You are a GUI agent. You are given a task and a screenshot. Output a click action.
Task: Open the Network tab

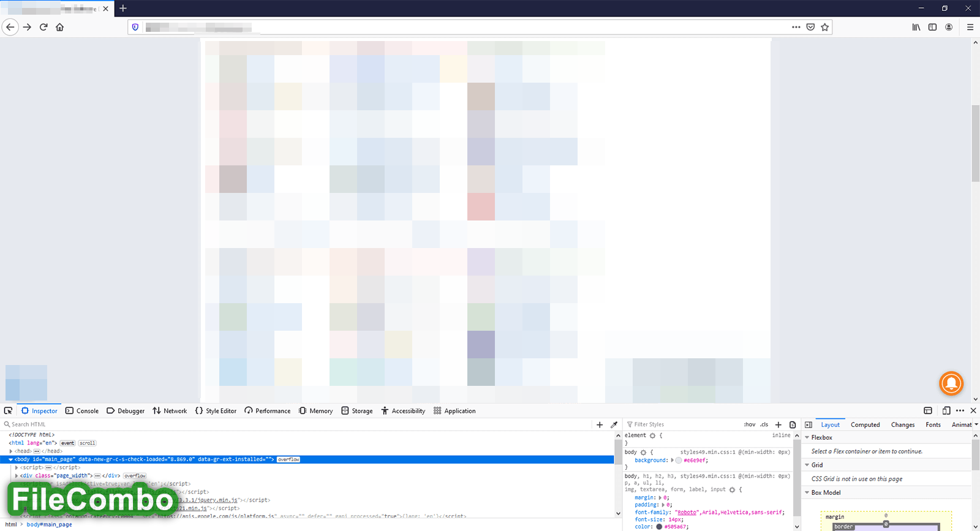click(x=170, y=411)
